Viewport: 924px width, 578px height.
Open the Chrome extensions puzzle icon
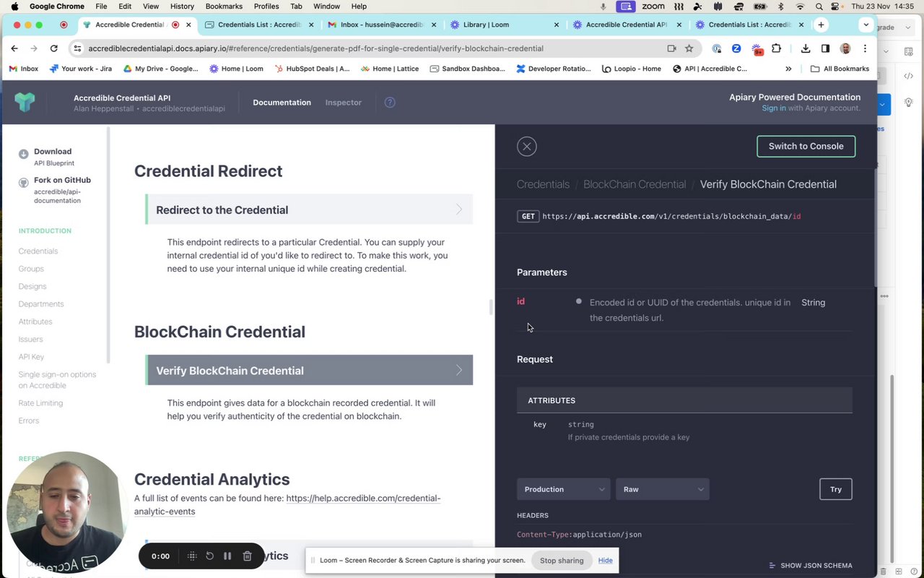tap(776, 48)
